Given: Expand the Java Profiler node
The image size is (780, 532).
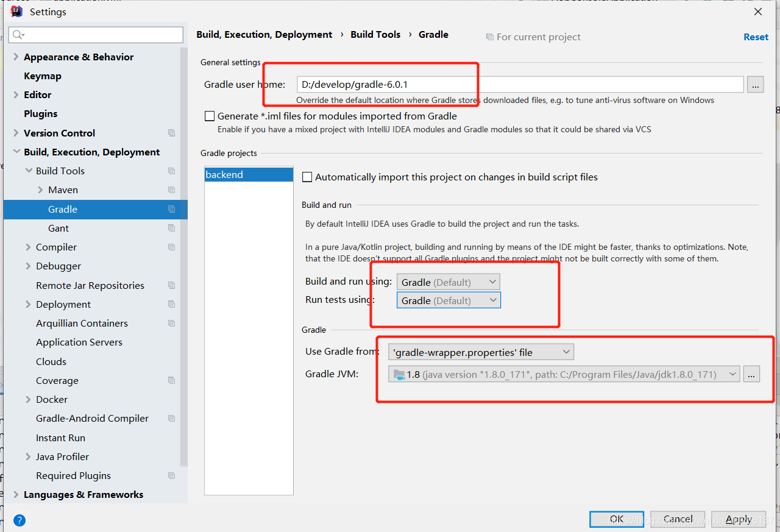Looking at the screenshot, I should click(x=29, y=456).
